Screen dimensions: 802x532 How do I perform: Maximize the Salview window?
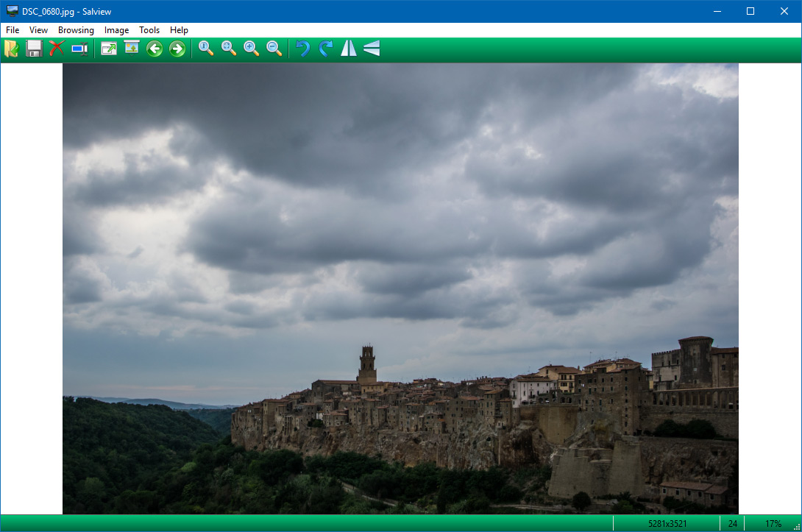[750, 11]
